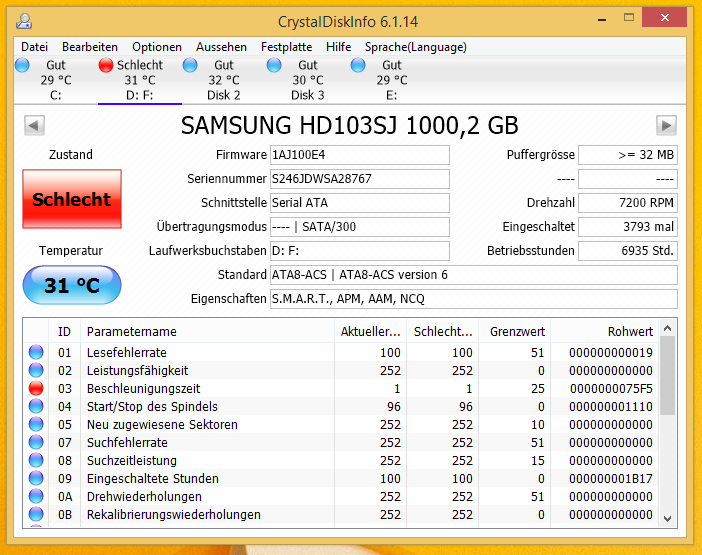Click status orb of attribute 07 Suchfehlerrate
This screenshot has width=702, height=555.
tap(36, 442)
